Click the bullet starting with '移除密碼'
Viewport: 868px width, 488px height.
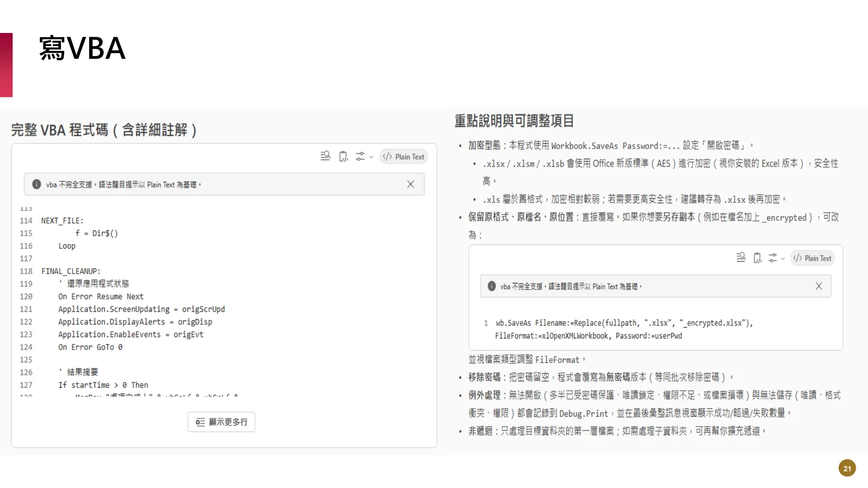click(601, 377)
